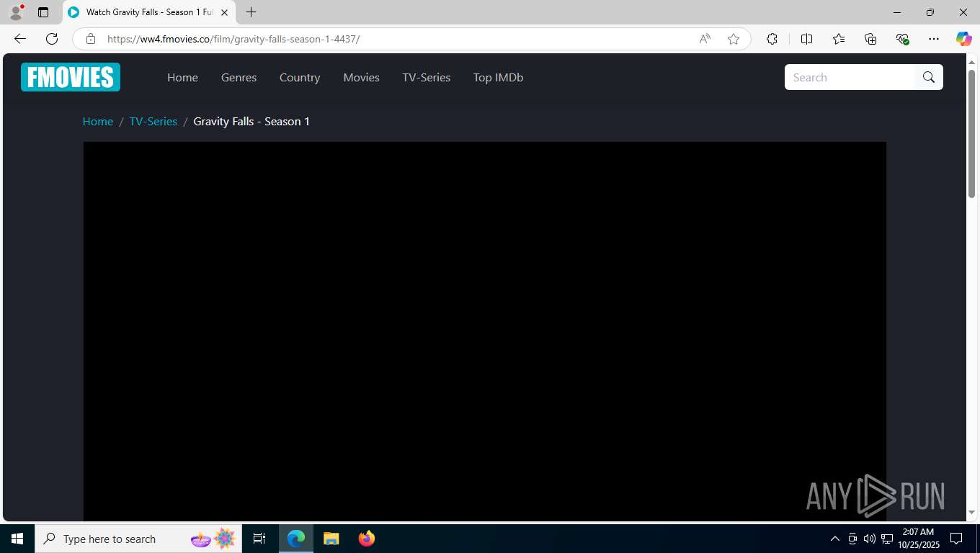Open the Extensions puzzle icon

coord(772,39)
